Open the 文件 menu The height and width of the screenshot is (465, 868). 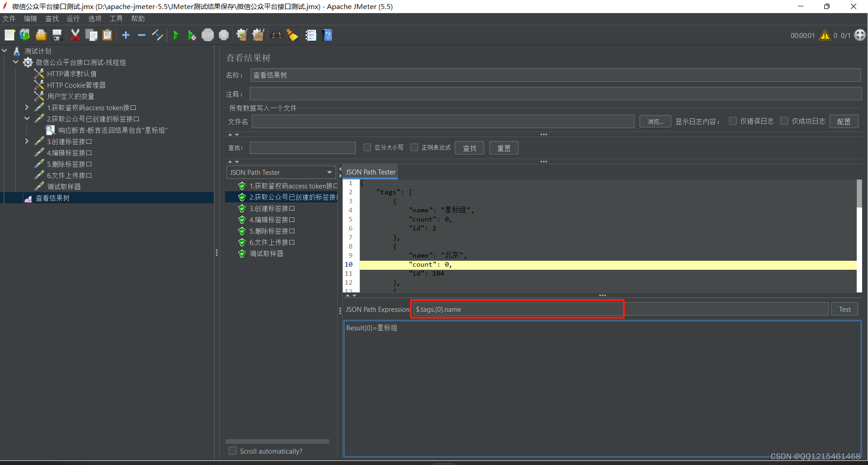coord(9,19)
